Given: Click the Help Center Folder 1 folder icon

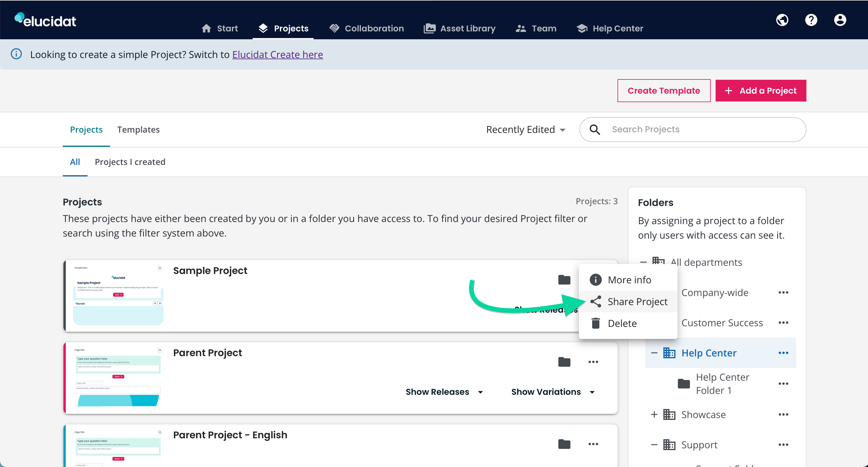Looking at the screenshot, I should pos(684,384).
